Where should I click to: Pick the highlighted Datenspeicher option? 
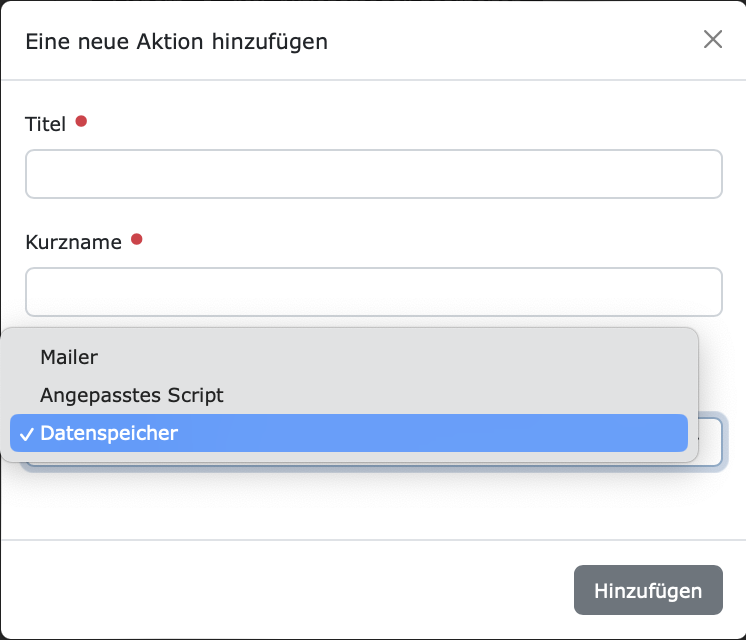point(349,433)
